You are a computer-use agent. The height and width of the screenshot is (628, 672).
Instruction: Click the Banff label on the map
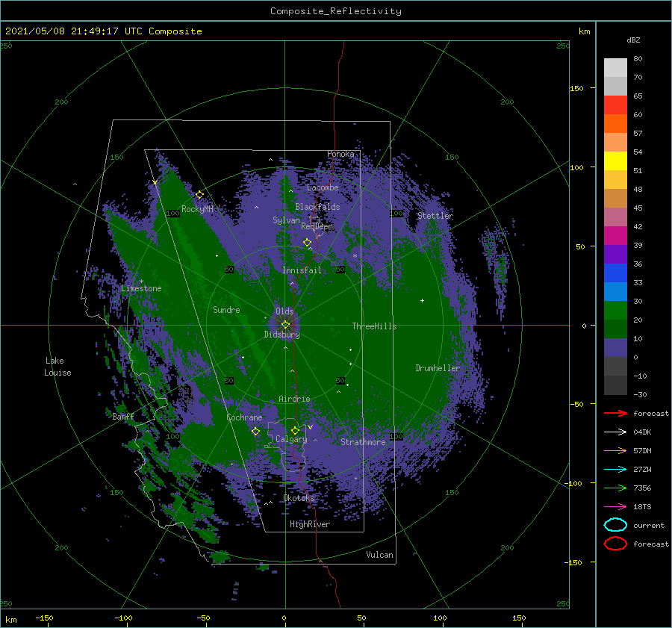[x=123, y=416]
